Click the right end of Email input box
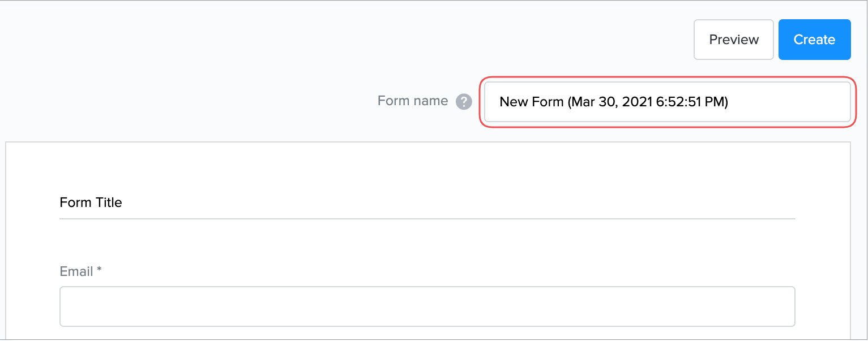This screenshot has width=868, height=341. pos(786,307)
